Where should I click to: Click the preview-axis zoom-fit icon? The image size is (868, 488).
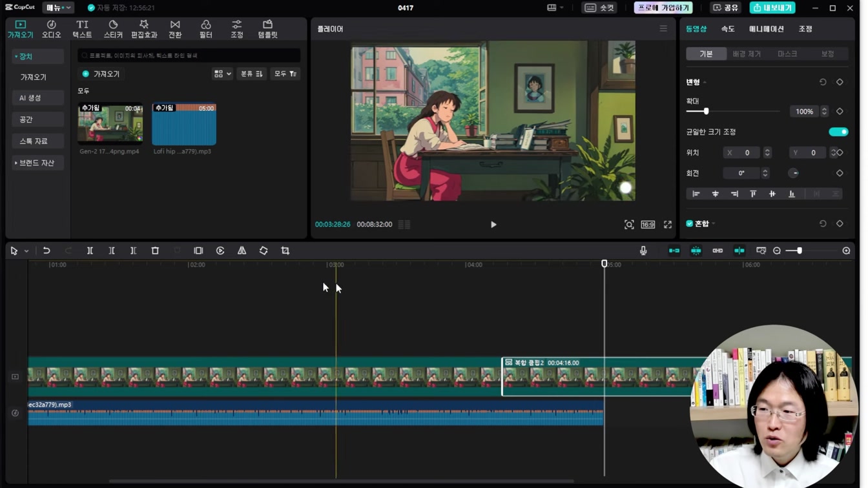pos(761,250)
